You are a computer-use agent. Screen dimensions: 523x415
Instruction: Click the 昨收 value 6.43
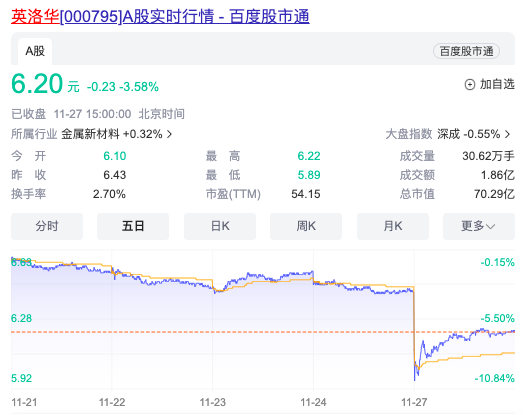click(114, 175)
